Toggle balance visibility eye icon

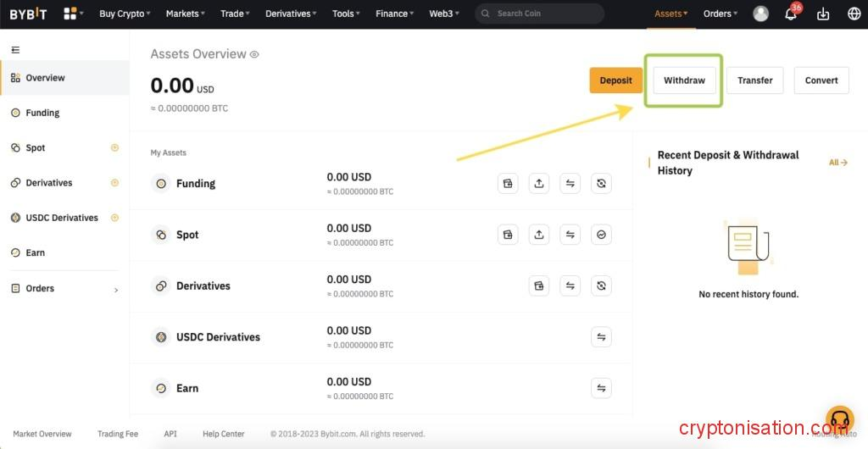click(x=254, y=54)
